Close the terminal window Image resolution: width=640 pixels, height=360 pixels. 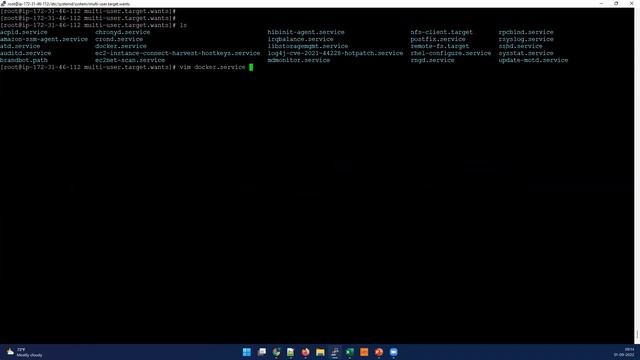[631, 3]
